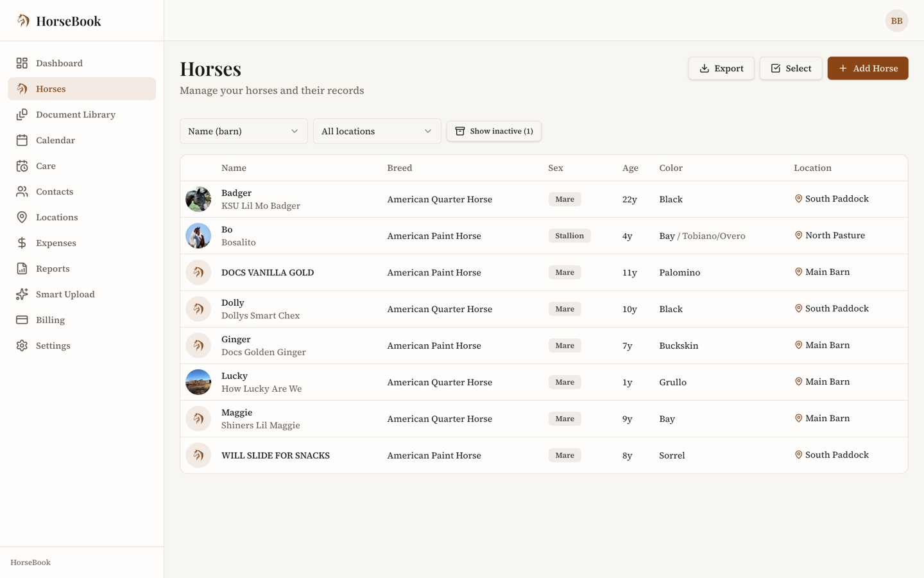Click the Expenses dollar icon in sidebar
This screenshot has height=578, width=924.
click(x=22, y=243)
